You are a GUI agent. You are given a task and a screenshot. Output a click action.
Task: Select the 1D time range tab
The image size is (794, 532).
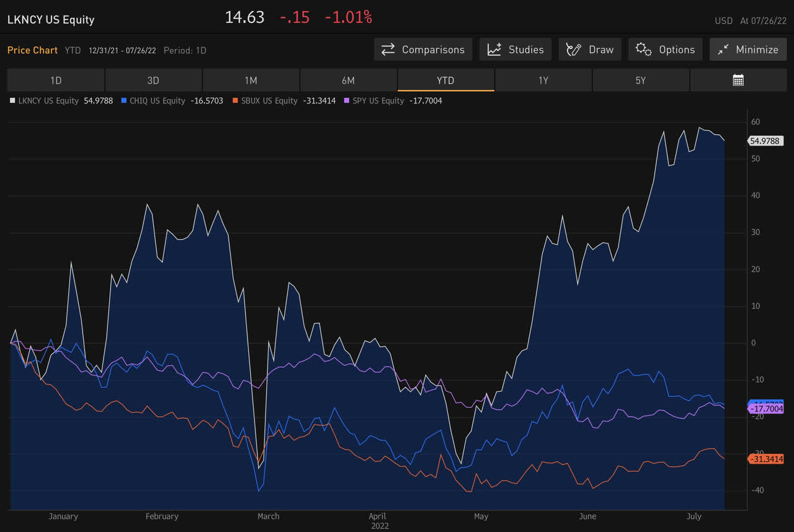(x=56, y=80)
